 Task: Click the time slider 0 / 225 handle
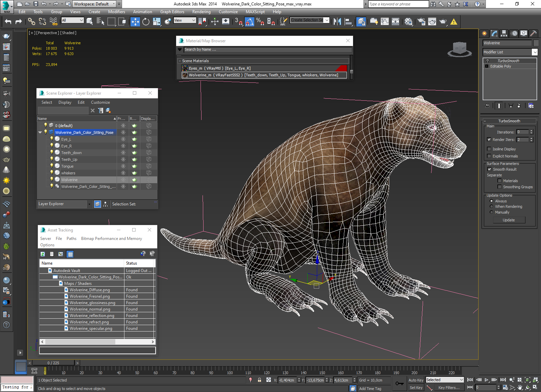(x=53, y=363)
